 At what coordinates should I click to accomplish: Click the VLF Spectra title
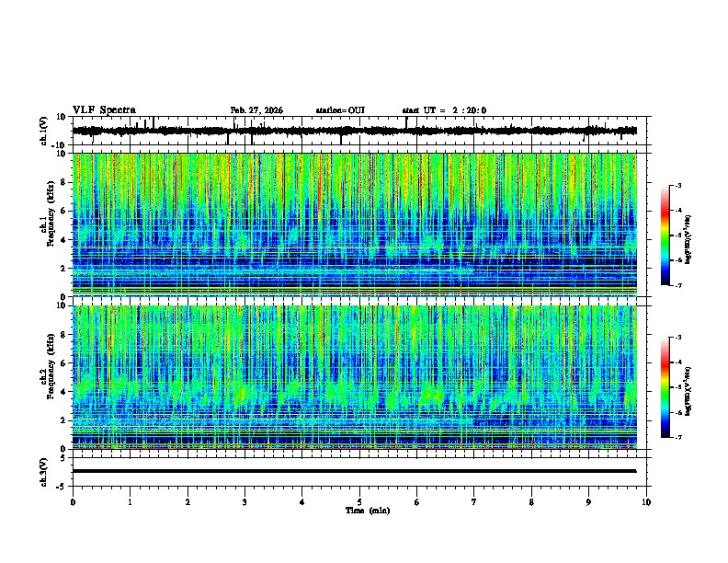point(104,110)
